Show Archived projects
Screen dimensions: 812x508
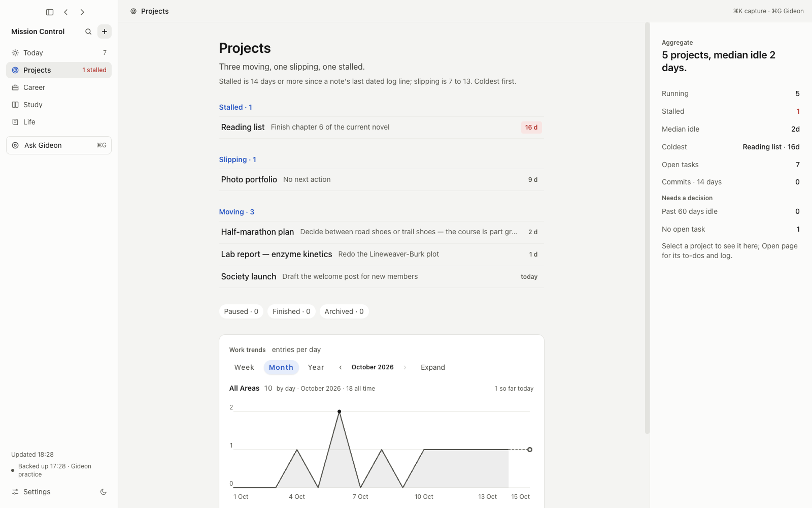[344, 311]
